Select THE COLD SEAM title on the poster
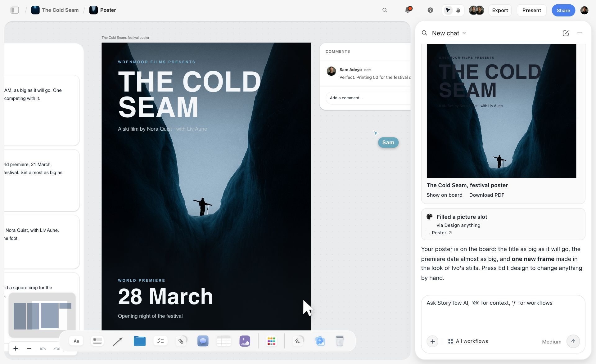Viewport: 596px width, 364px height. coord(189,94)
